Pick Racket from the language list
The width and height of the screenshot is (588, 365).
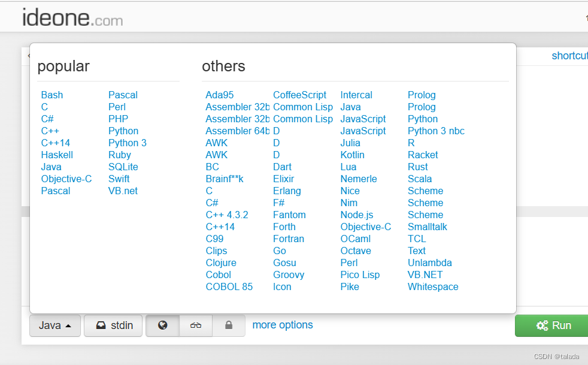coord(423,155)
